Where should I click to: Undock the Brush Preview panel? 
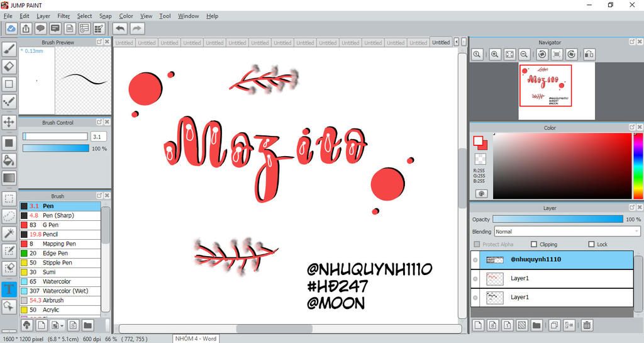[99, 42]
